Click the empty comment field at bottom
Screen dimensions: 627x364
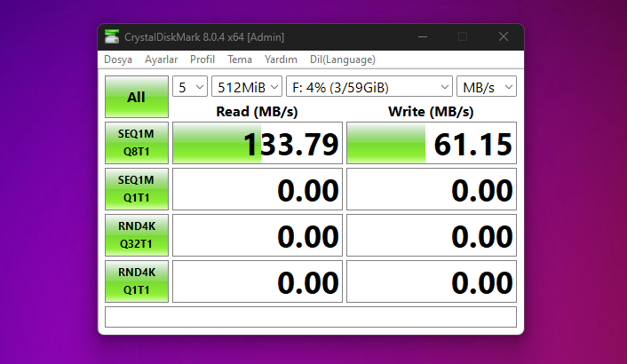311,317
